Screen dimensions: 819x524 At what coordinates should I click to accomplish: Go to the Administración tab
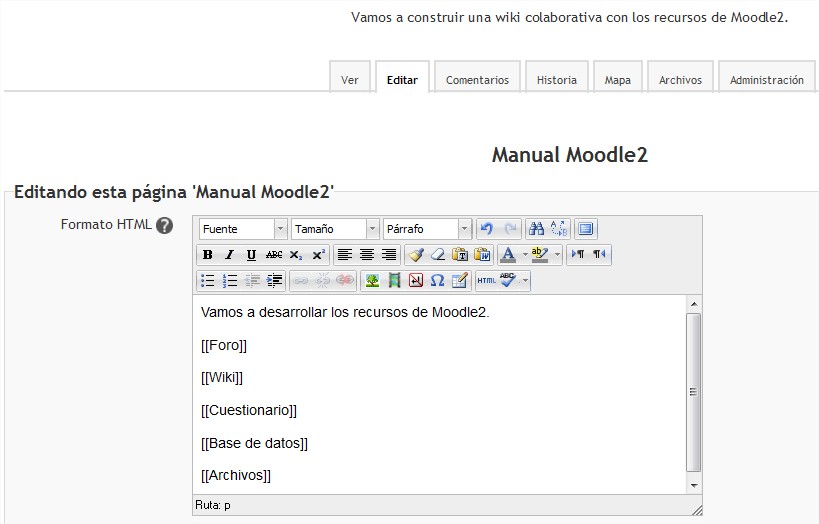pyautogui.click(x=766, y=80)
